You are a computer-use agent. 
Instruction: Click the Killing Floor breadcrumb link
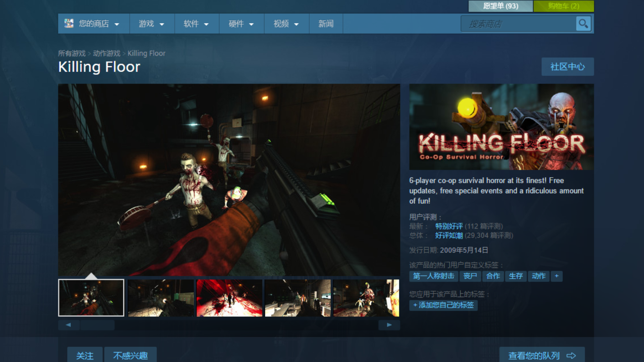pyautogui.click(x=146, y=53)
